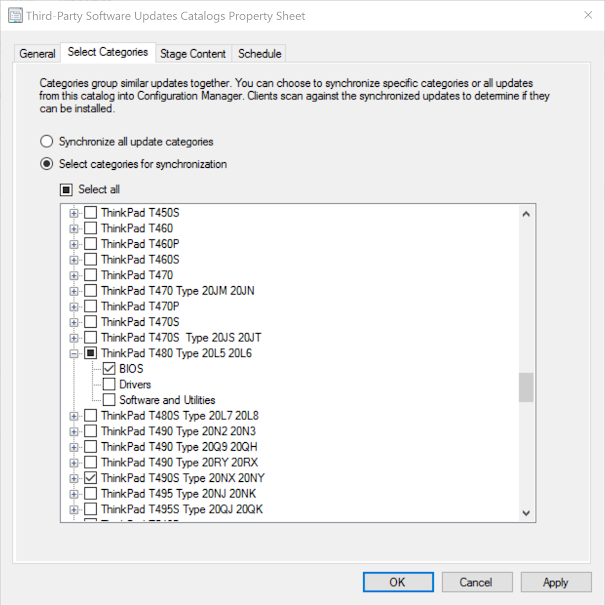Expand ThinkPad T480S Type 20L7 20L8 node
This screenshot has width=605, height=605.
pos(74,416)
